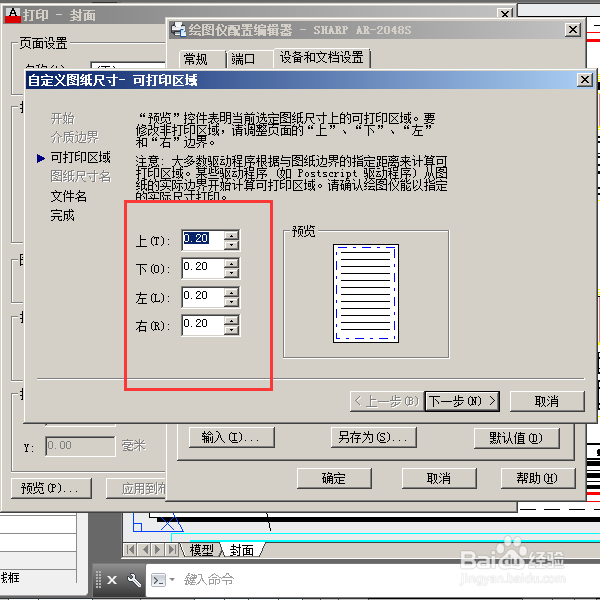Screen dimensions: 600x600
Task: Click the 另存为(S)... button
Action: 373,437
